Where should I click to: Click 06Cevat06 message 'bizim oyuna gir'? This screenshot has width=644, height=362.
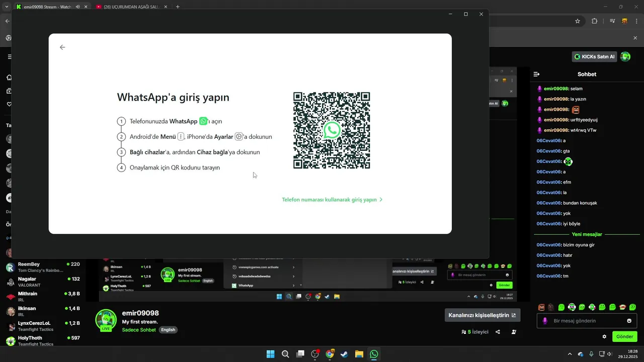click(x=565, y=245)
